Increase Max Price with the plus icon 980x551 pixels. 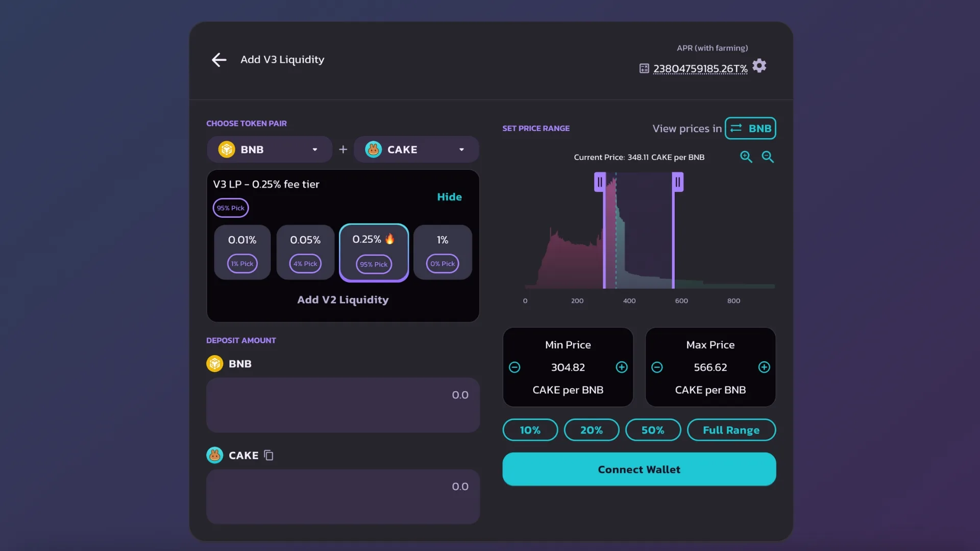click(x=764, y=367)
